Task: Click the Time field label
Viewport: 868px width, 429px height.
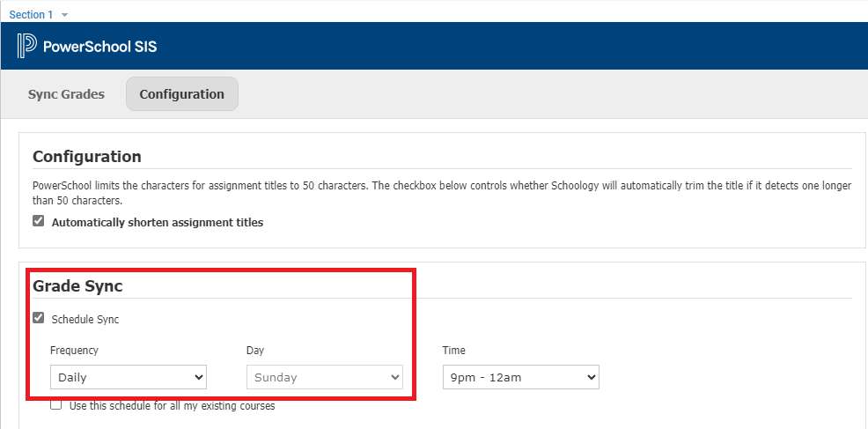Action: click(453, 351)
